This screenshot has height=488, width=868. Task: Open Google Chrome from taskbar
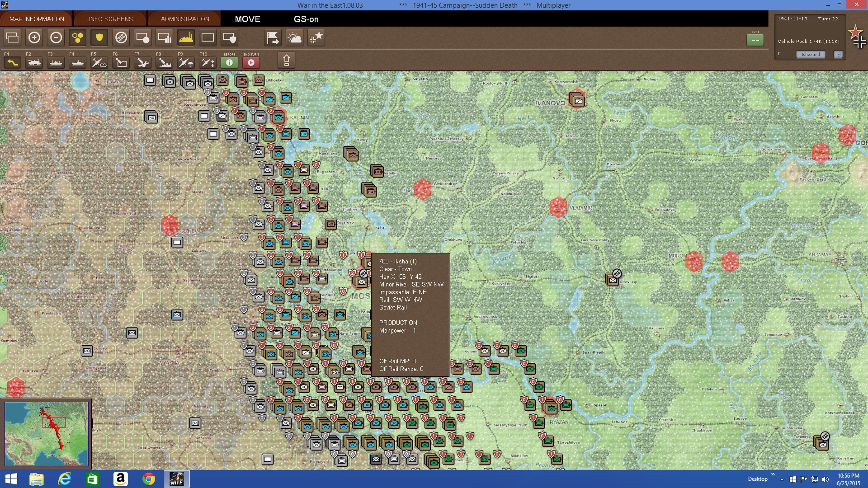[x=148, y=479]
